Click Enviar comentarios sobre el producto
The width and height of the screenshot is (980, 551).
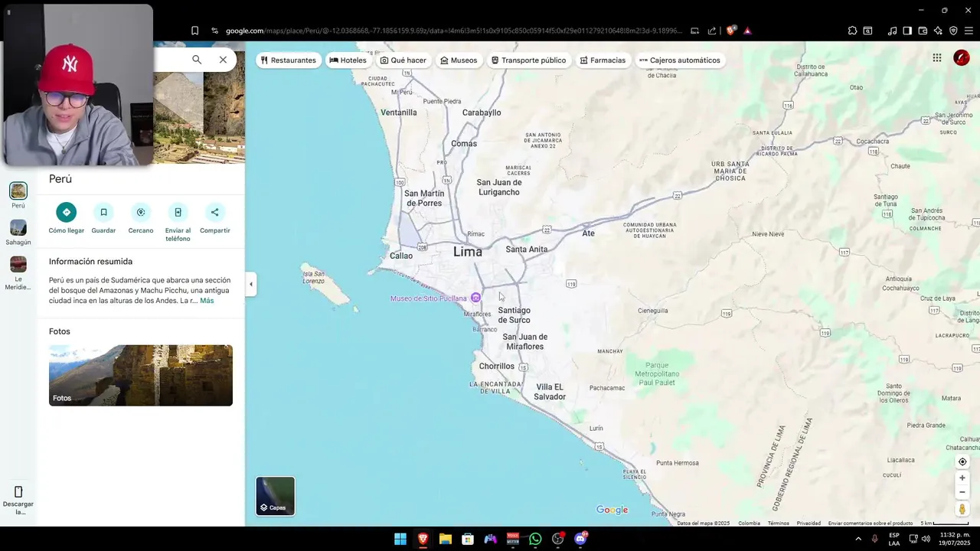pos(871,523)
